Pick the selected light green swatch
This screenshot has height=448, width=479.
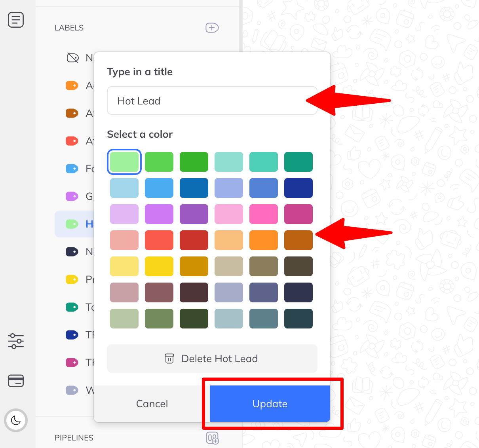(124, 162)
